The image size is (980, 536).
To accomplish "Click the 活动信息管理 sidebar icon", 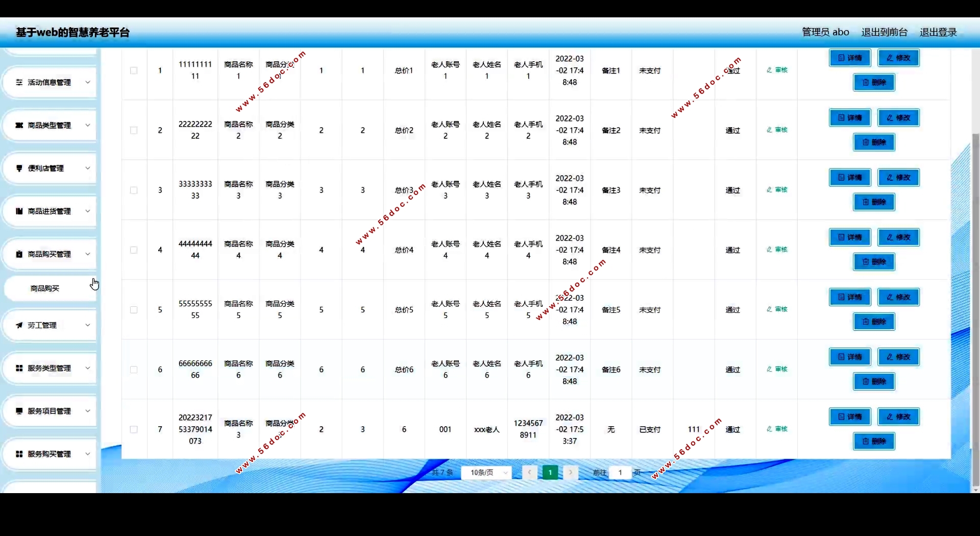I will [19, 82].
